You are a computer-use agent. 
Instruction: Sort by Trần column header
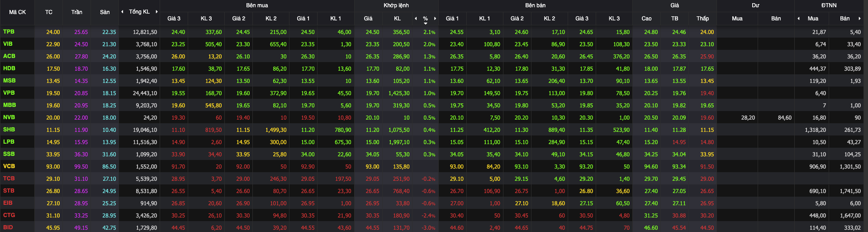pos(77,12)
